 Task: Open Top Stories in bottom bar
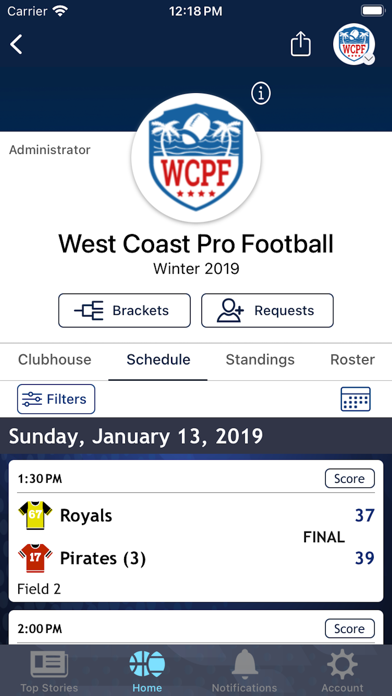[49, 671]
